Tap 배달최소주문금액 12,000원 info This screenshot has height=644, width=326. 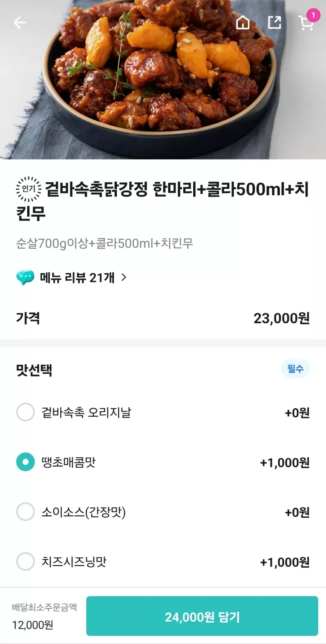tap(44, 616)
